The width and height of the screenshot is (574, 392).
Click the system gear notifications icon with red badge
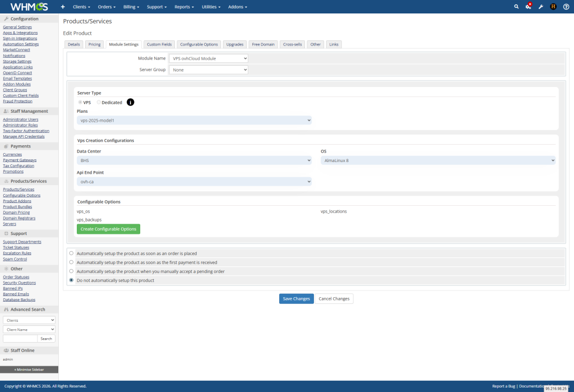(x=527, y=7)
